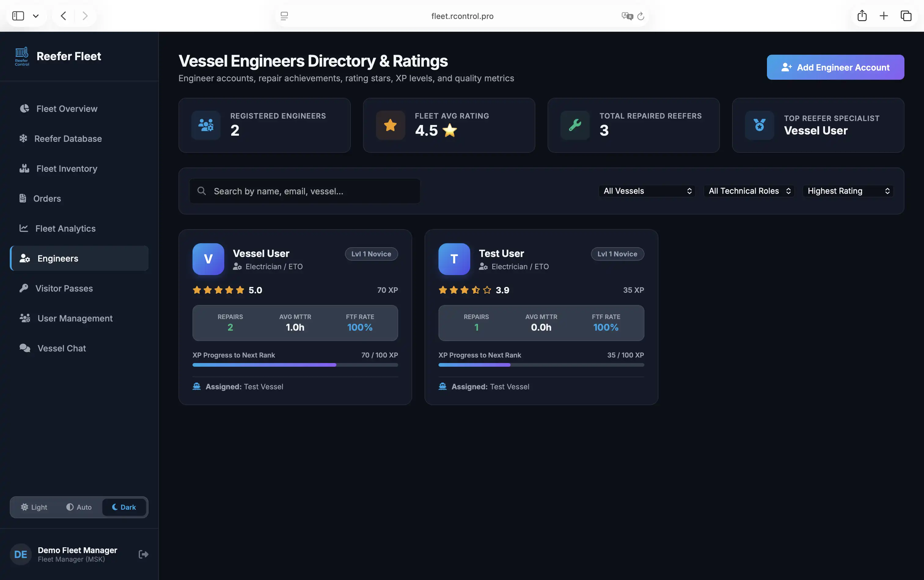924x580 pixels.
Task: Open the browser share icon
Action: tap(862, 15)
